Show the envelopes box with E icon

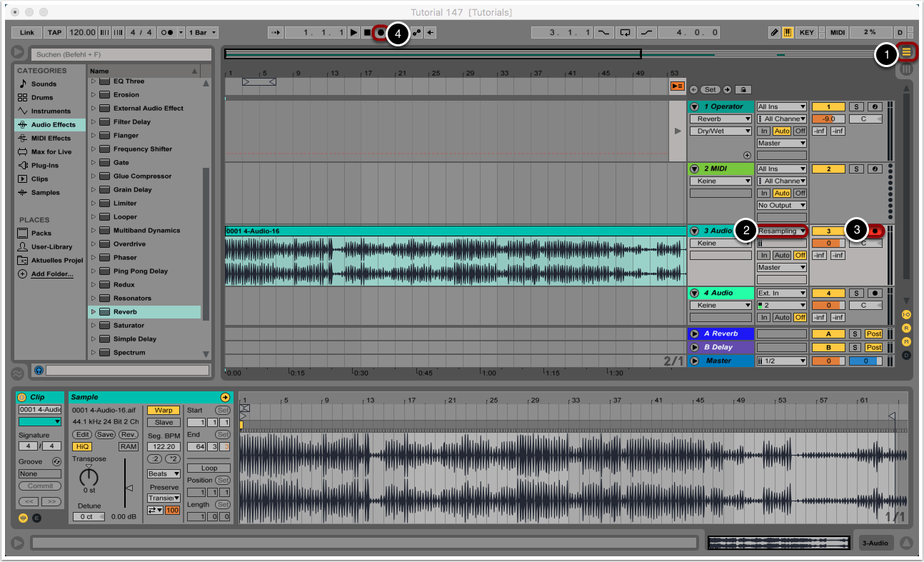click(37, 517)
